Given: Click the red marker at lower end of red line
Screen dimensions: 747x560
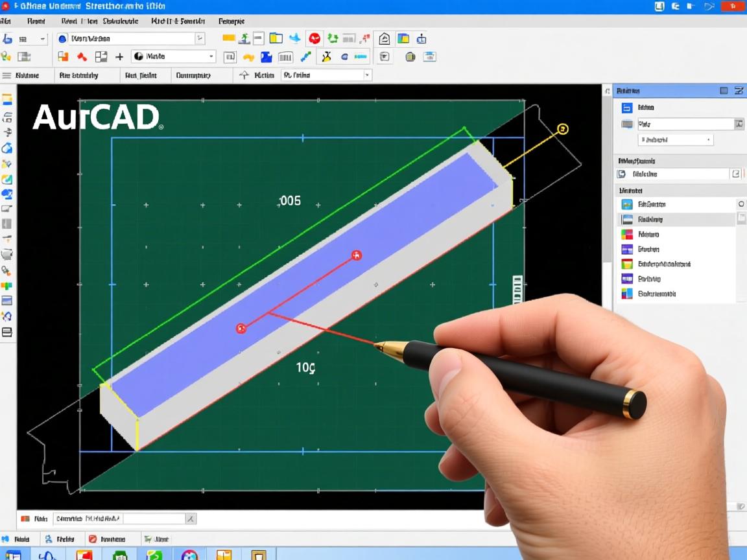Looking at the screenshot, I should coord(241,329).
